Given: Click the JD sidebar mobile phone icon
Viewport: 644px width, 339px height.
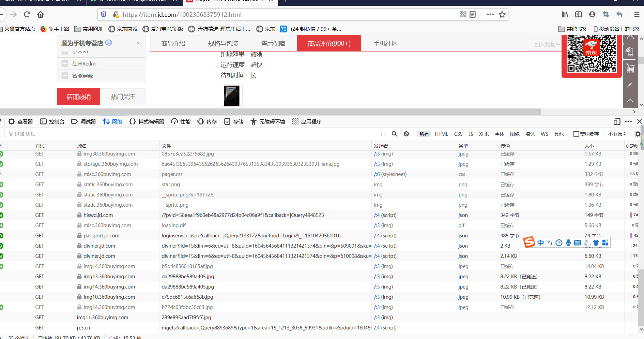Looking at the screenshot, I should (630, 52).
